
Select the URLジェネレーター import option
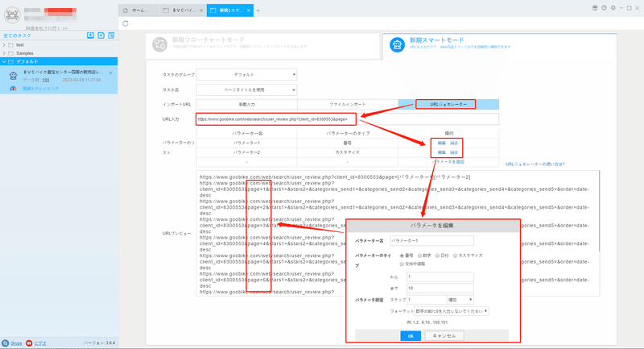pyautogui.click(x=448, y=105)
